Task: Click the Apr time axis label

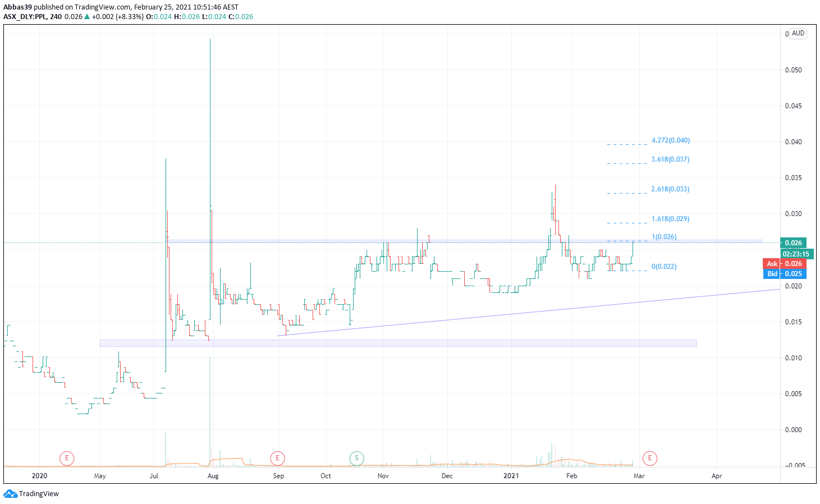Action: (x=717, y=476)
